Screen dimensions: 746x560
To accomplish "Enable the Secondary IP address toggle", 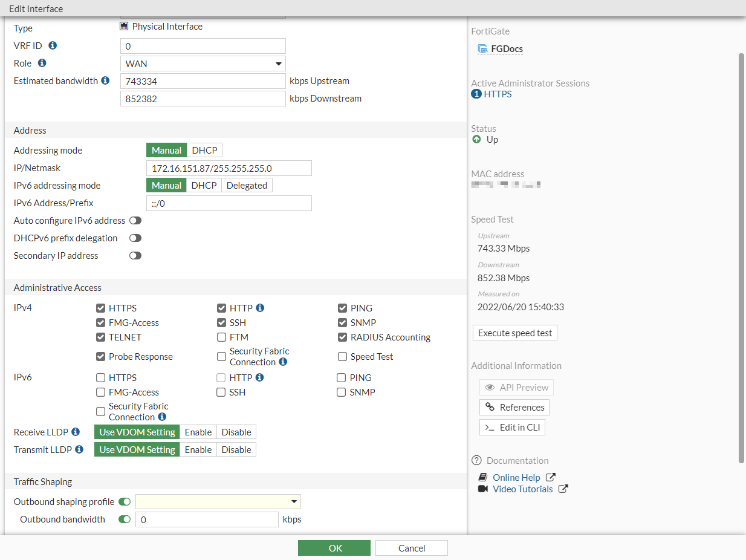I will click(x=135, y=255).
